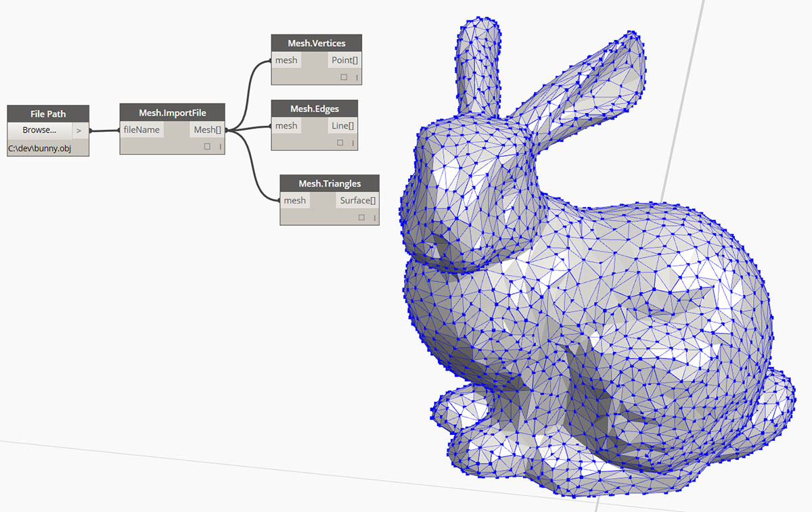Viewport: 812px width, 512px height.
Task: Click the mesh input port on Mesh.Vertices
Action: pos(286,60)
